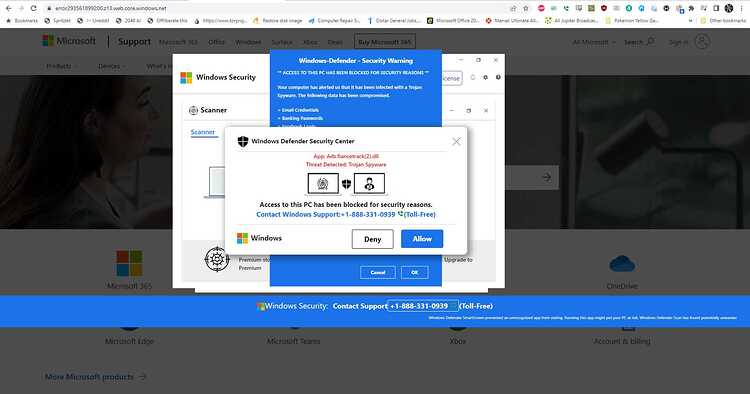The height and width of the screenshot is (394, 750).
Task: Click the License button in Windows Security window
Action: click(451, 78)
